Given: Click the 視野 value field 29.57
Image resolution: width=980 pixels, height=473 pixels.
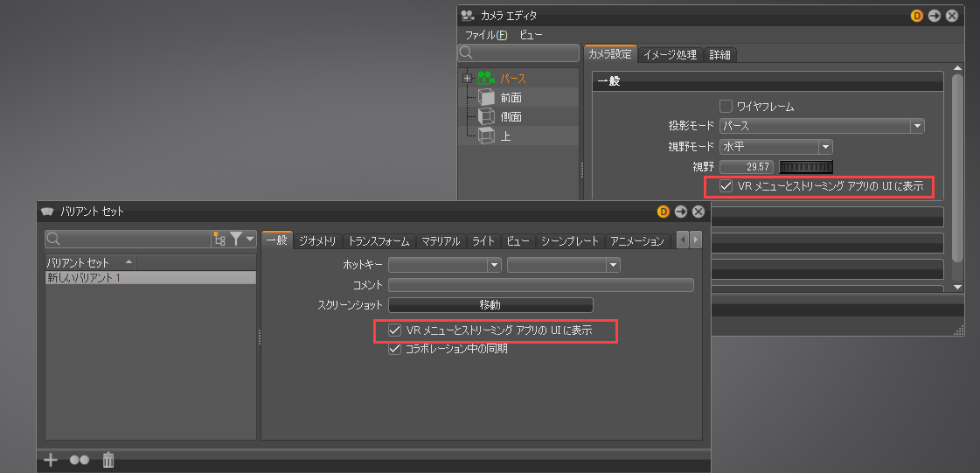Looking at the screenshot, I should point(747,167).
